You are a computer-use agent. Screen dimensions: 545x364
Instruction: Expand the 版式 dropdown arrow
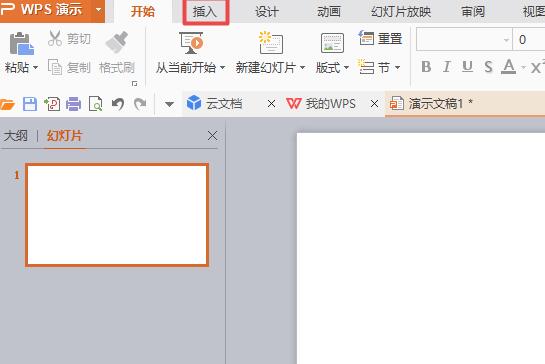[x=346, y=67]
